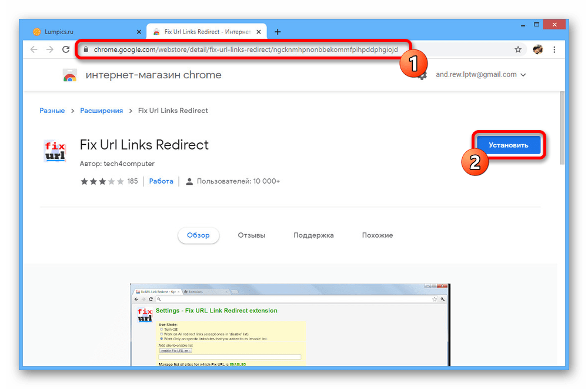Open the Похожие tab
This screenshot has width=588, height=389.
point(377,235)
